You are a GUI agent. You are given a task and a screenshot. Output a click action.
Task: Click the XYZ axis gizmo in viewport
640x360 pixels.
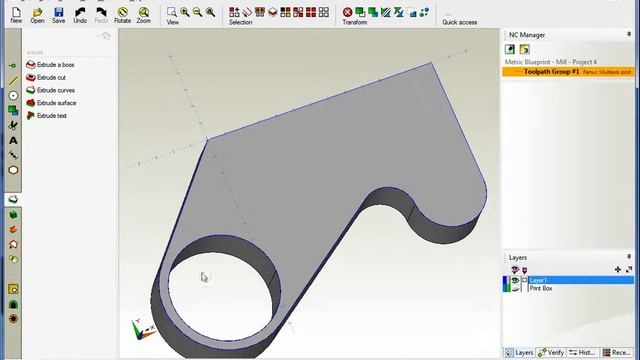click(142, 329)
